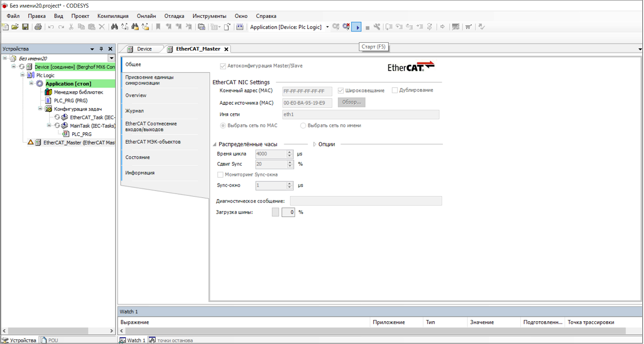Click the Plc Logic node icon

pos(31,75)
